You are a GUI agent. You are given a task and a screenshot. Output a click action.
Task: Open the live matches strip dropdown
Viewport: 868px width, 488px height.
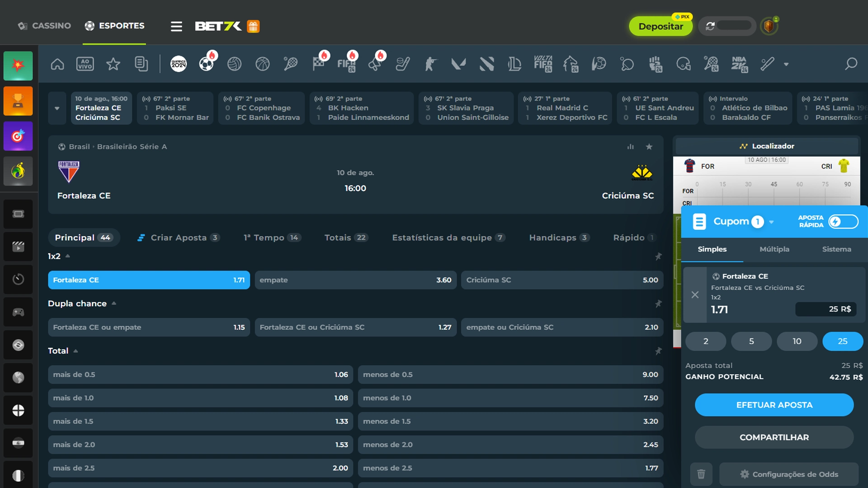coord(57,108)
